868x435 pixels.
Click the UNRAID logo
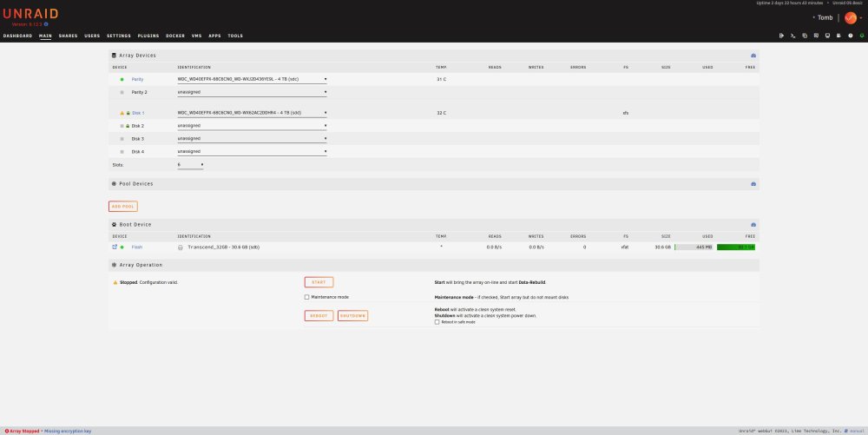point(30,14)
